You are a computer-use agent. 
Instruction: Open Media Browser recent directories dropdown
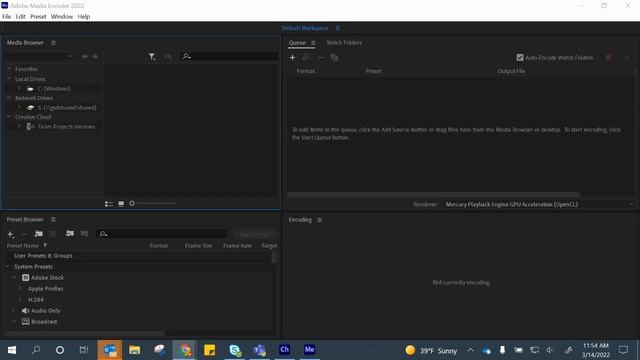point(40,56)
